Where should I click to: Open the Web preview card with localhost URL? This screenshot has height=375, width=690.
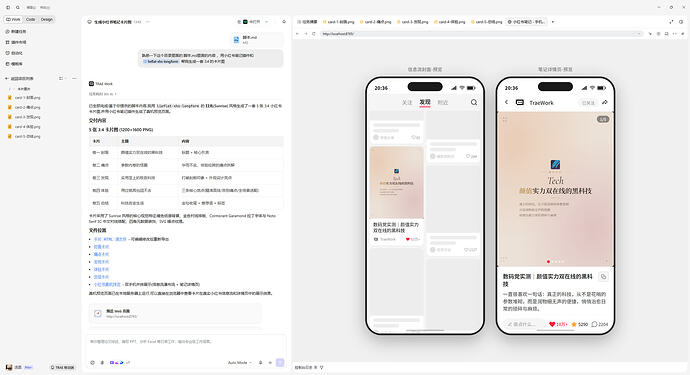tap(175, 313)
